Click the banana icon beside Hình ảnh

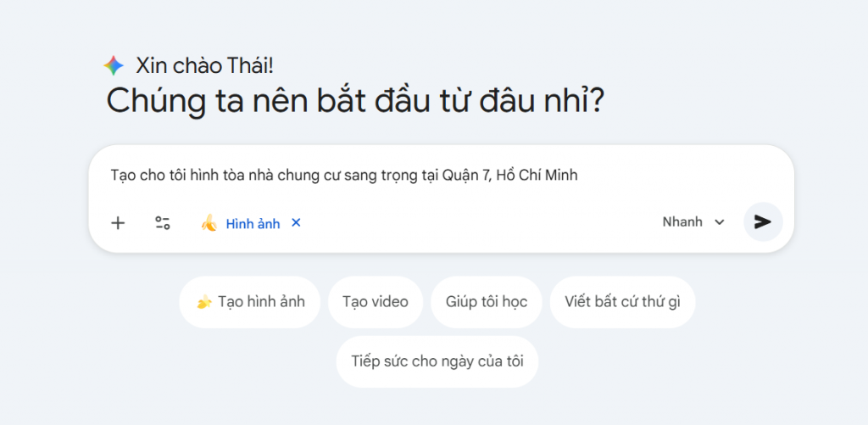pyautogui.click(x=209, y=223)
